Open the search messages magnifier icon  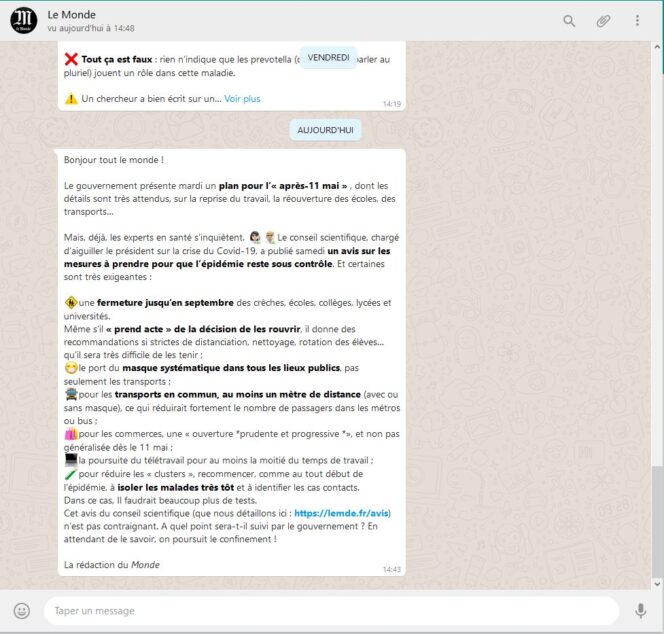(x=569, y=20)
